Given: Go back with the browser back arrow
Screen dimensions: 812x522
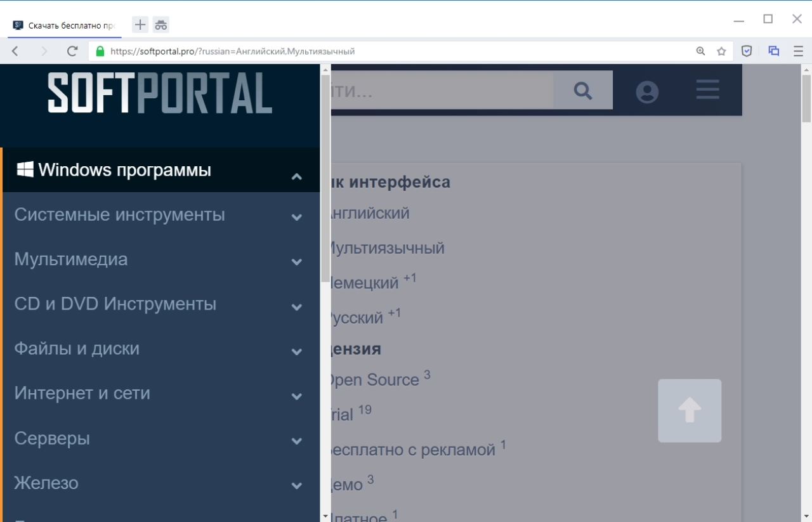Looking at the screenshot, I should (x=15, y=51).
